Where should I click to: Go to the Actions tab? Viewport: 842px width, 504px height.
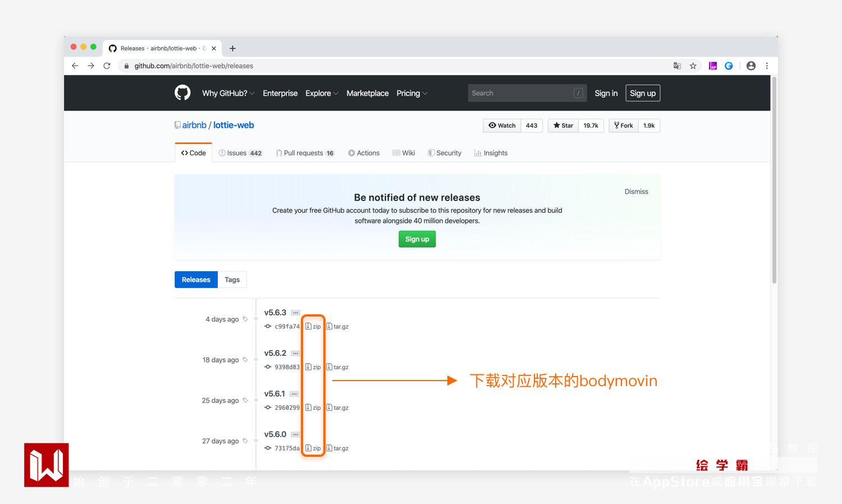[x=364, y=153]
